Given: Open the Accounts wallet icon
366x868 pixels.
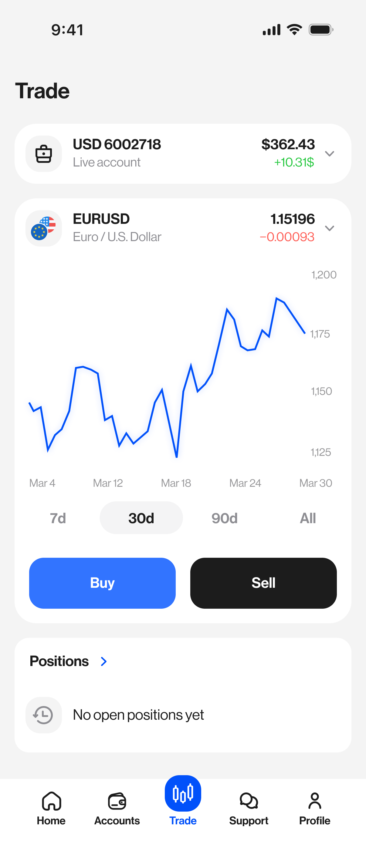Looking at the screenshot, I should tap(117, 801).
